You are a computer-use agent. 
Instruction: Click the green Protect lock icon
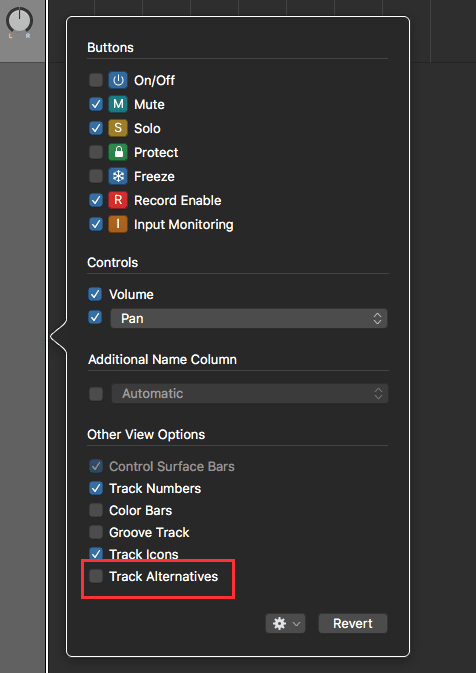118,152
